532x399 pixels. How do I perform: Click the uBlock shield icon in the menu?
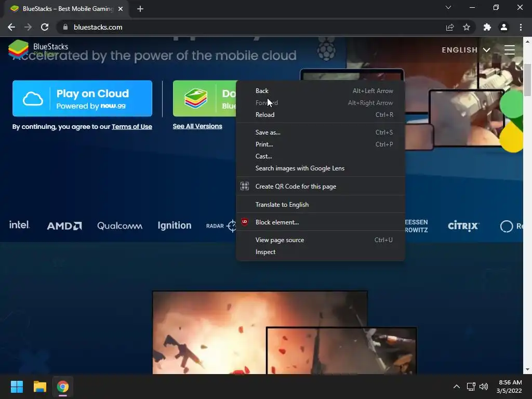coord(245,222)
